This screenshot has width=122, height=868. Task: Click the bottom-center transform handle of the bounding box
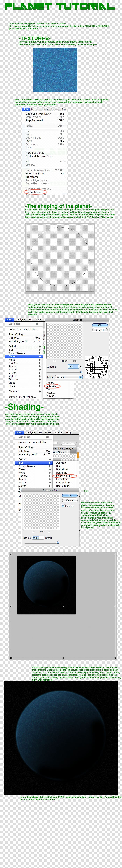click(63, 658)
